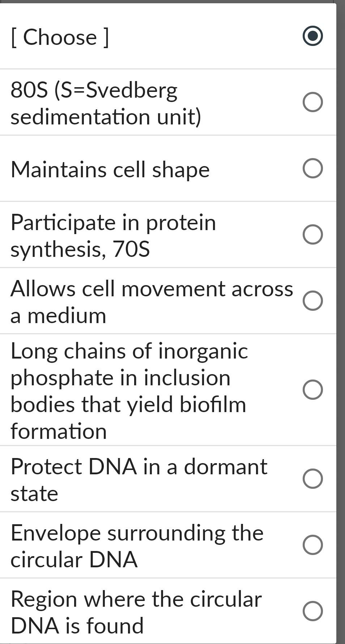Image resolution: width=345 pixels, height=644 pixels.
Task: Click the "Allows cell movement across a medium" text
Action: tap(145, 301)
